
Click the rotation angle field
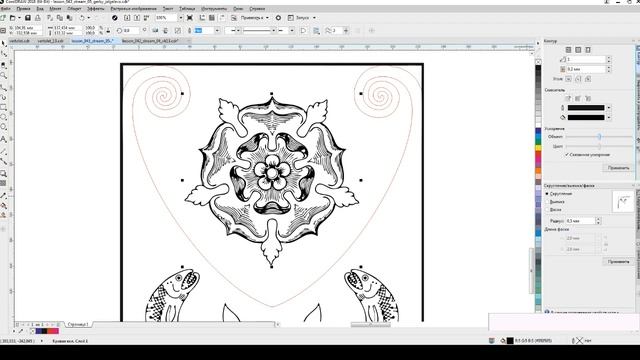click(131, 31)
